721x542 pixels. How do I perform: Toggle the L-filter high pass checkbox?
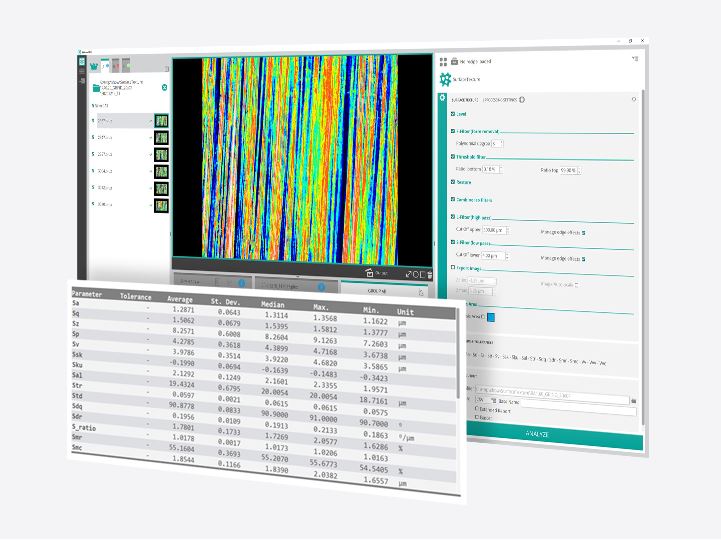point(453,216)
